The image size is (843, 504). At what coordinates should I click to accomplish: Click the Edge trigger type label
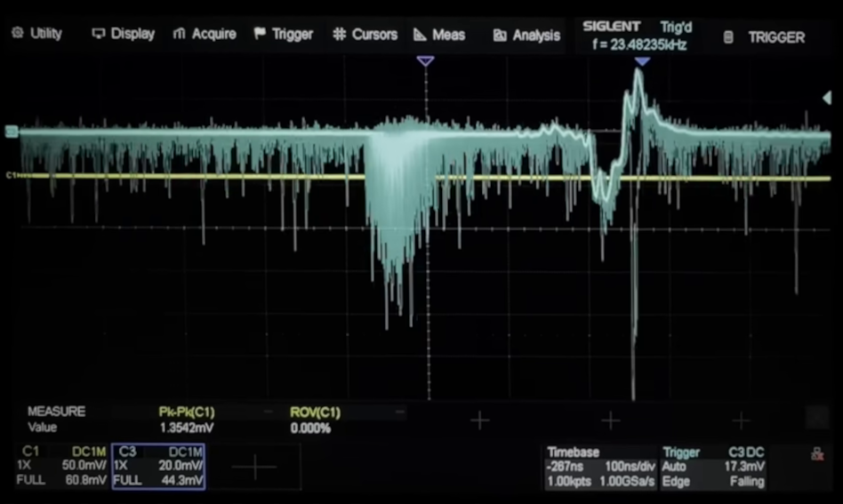[676, 481]
